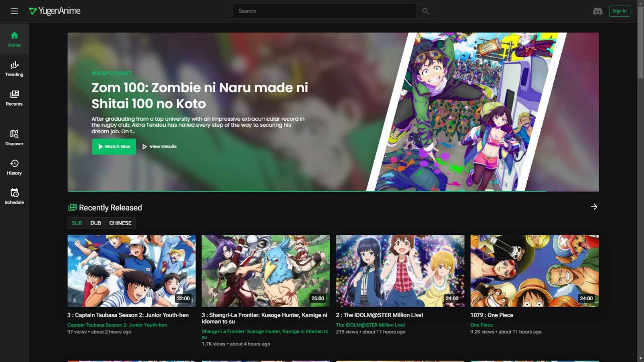The image size is (644, 362).
Task: Click the search magnifier button
Action: 425,11
